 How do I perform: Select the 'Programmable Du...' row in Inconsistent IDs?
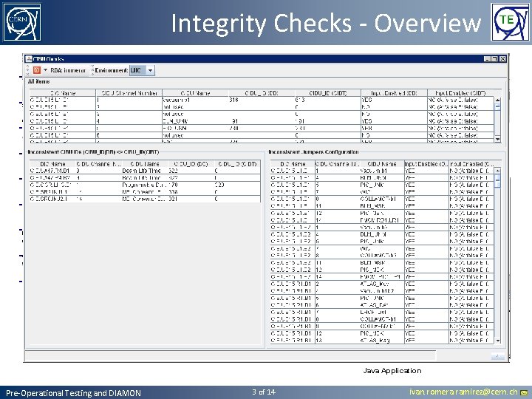point(145,185)
